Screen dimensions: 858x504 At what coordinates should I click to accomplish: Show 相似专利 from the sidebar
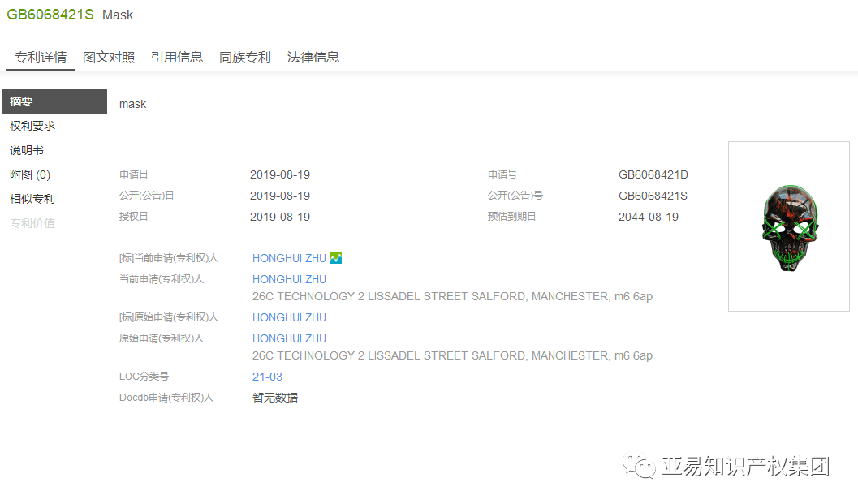pos(32,199)
